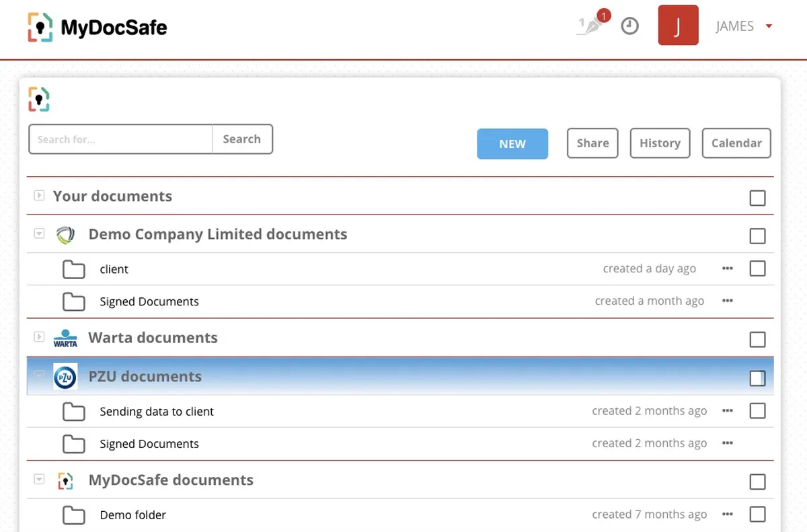This screenshot has width=807, height=532.
Task: Click 'created a month ago' text
Action: point(650,301)
